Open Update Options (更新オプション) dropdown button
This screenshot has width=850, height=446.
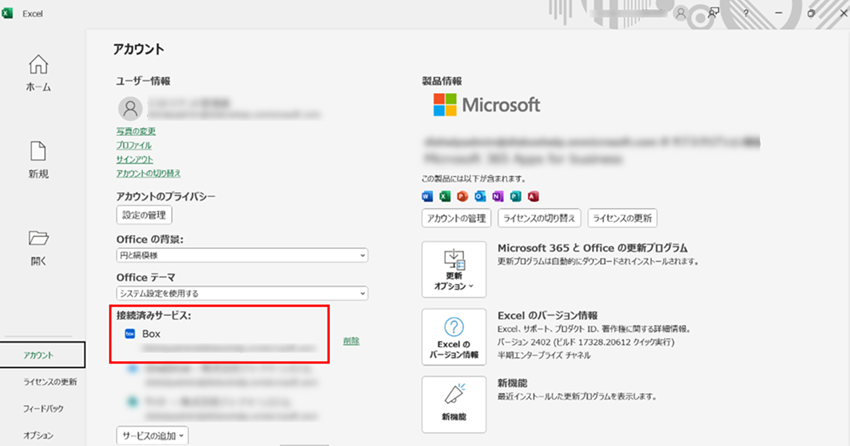pyautogui.click(x=454, y=270)
